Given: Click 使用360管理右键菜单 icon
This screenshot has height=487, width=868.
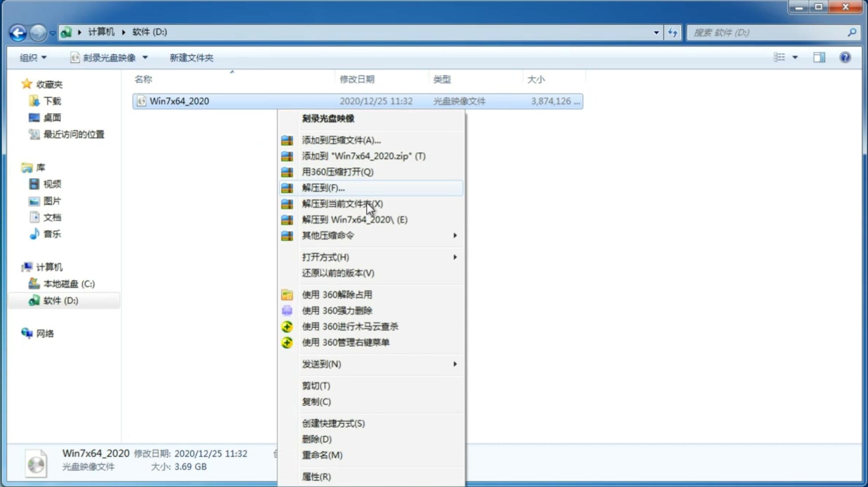Looking at the screenshot, I should [287, 342].
